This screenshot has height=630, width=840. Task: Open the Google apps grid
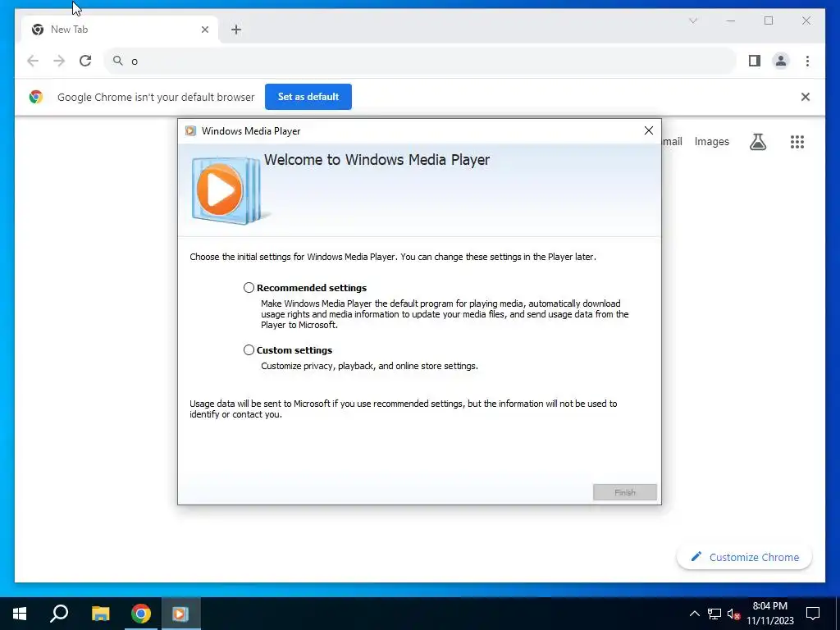click(797, 141)
